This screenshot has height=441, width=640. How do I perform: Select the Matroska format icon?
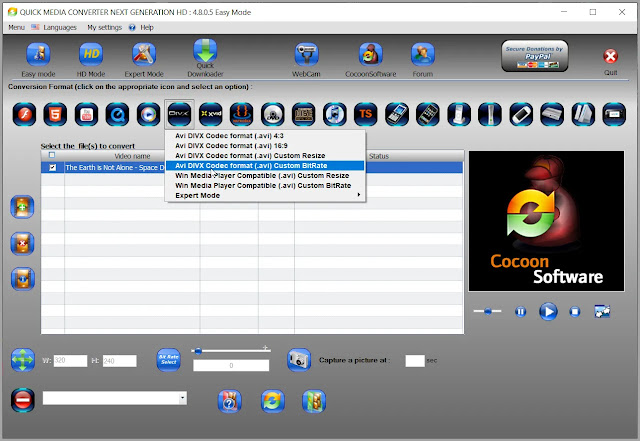point(242,114)
